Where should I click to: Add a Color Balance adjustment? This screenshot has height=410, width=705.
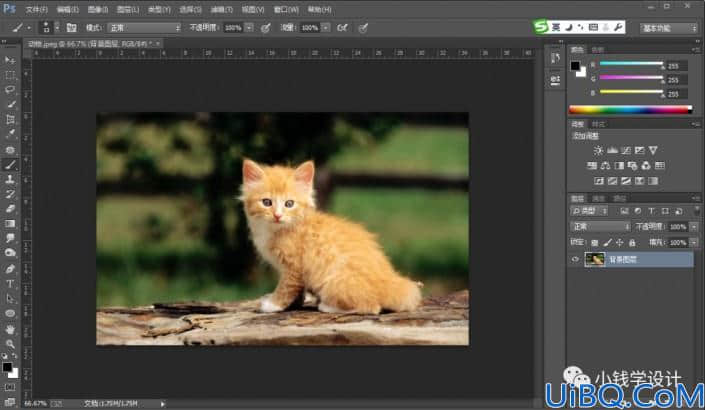pyautogui.click(x=605, y=165)
